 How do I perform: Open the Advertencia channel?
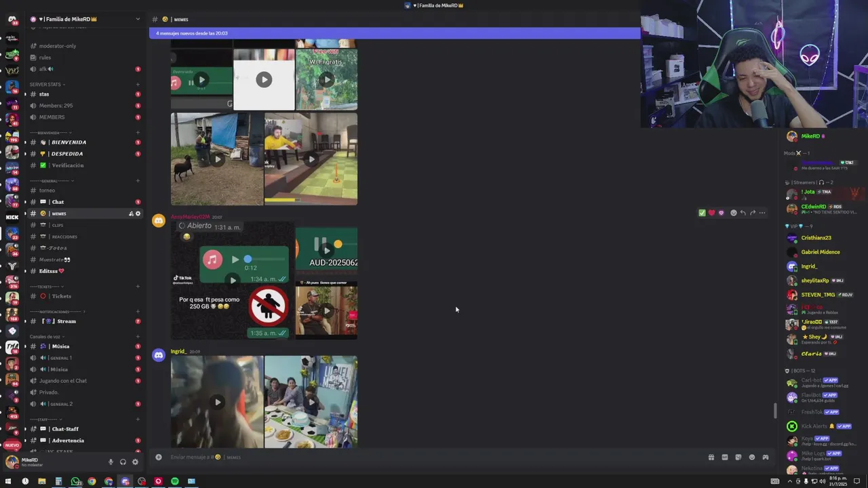(84, 441)
